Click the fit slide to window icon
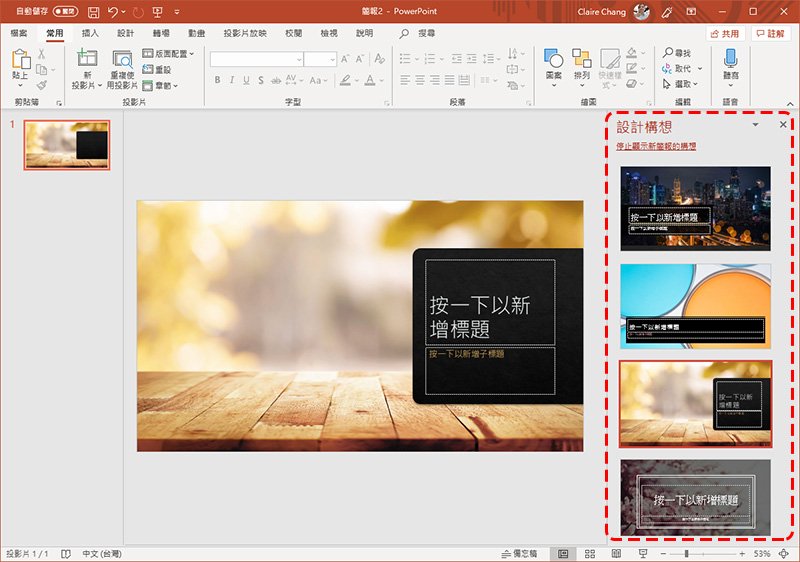Viewport: 800px width, 562px height. tap(783, 553)
